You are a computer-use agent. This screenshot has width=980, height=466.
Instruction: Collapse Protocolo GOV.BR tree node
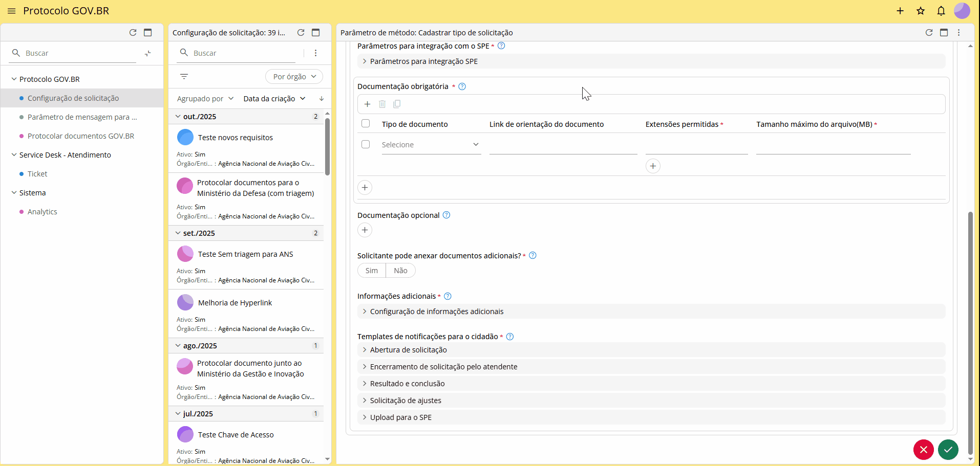point(14,79)
